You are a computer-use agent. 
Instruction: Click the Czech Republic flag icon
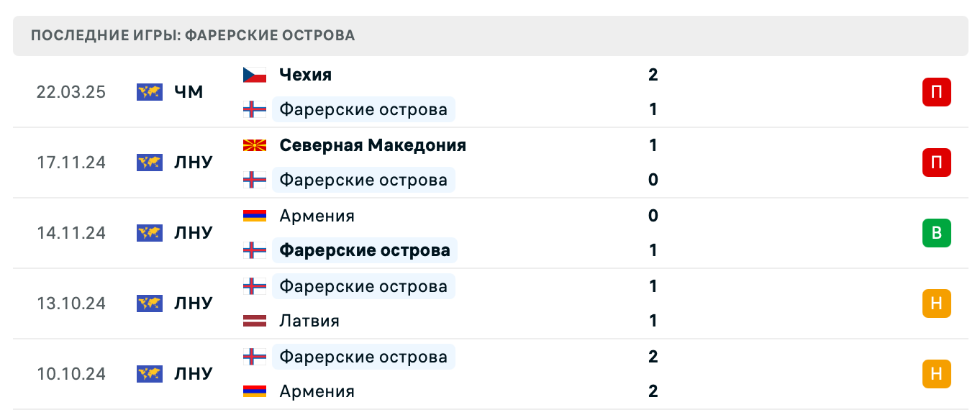(255, 74)
